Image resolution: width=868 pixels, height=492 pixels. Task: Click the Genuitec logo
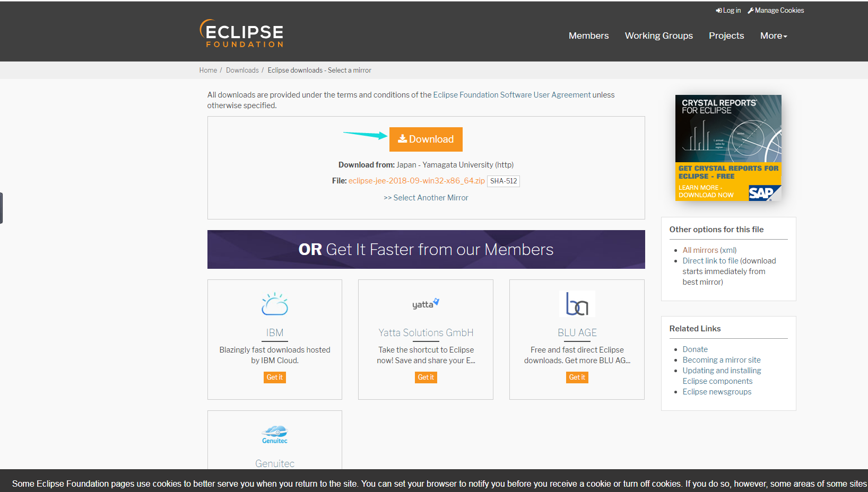pyautogui.click(x=274, y=434)
